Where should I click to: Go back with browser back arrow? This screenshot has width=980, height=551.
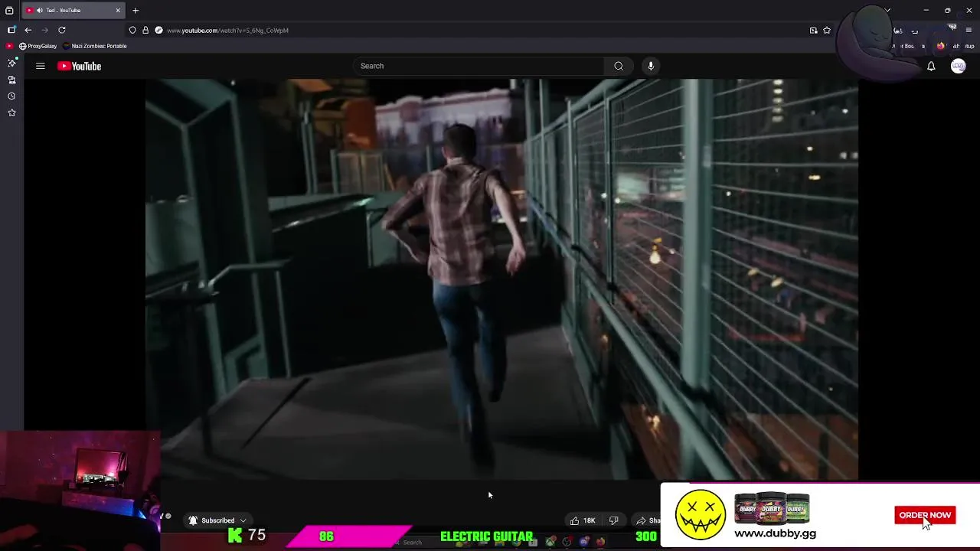[28, 30]
